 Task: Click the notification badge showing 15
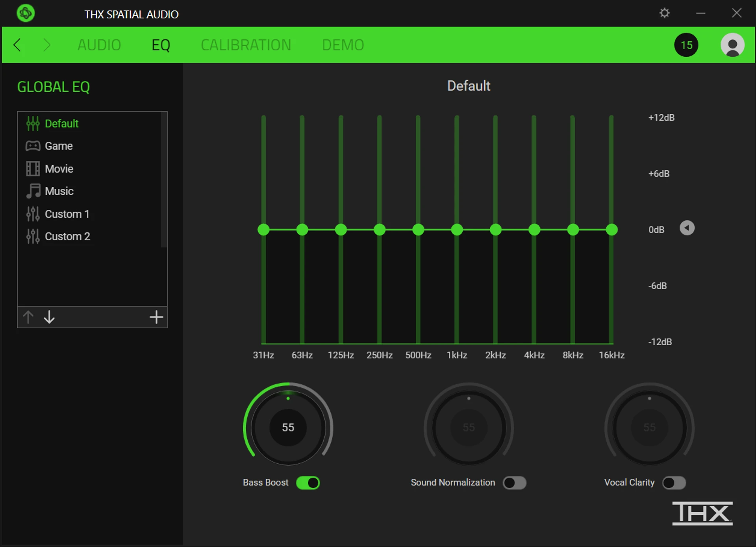[x=686, y=45]
